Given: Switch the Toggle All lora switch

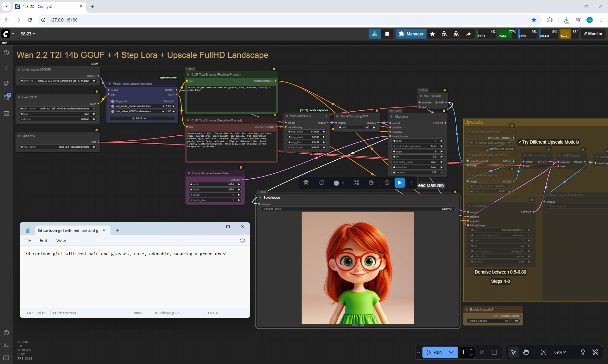Looking at the screenshot, I should (113, 101).
